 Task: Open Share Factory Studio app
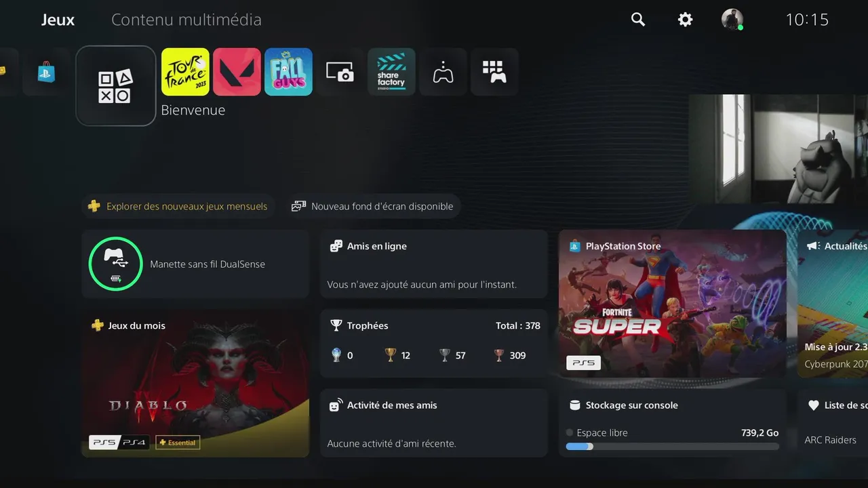click(391, 71)
